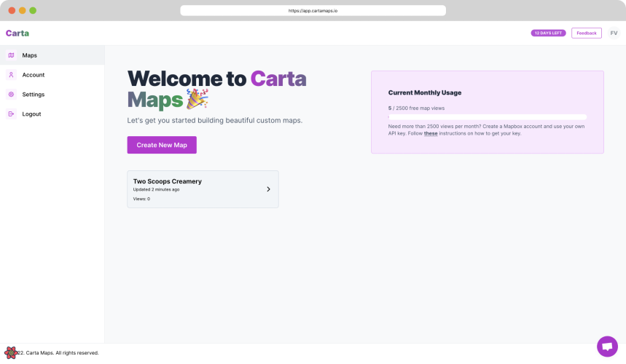Click the "Current Monthly Usage" heading
This screenshot has height=364, width=626.
[x=425, y=92]
